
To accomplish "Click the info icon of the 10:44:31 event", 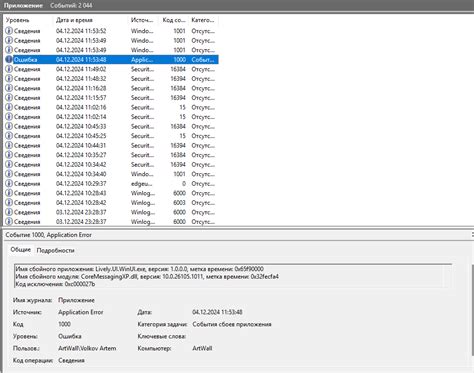I will click(9, 145).
